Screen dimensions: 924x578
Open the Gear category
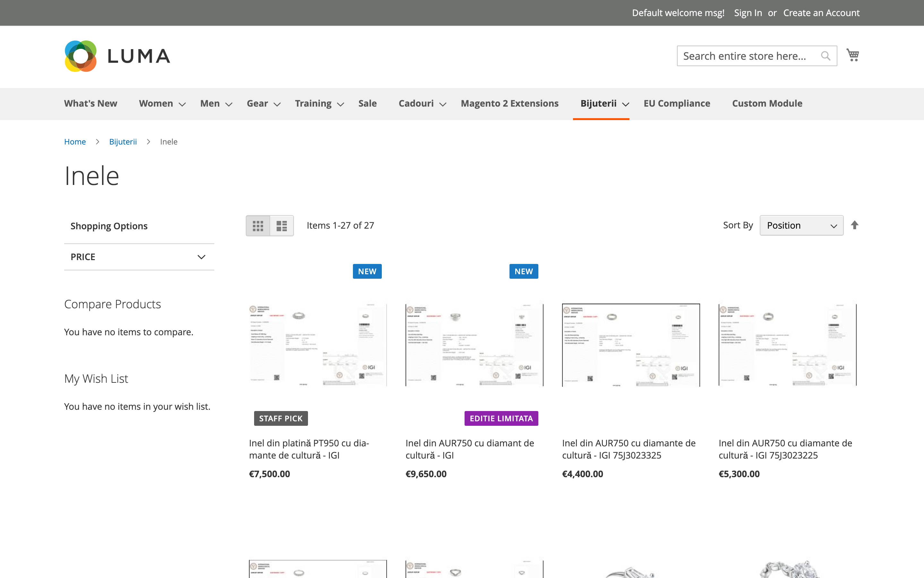point(257,104)
